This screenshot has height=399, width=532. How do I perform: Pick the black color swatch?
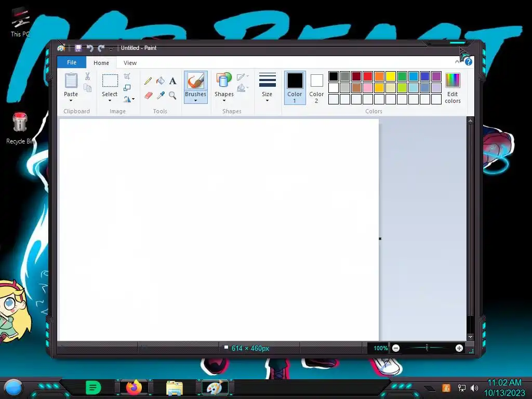[x=333, y=76]
